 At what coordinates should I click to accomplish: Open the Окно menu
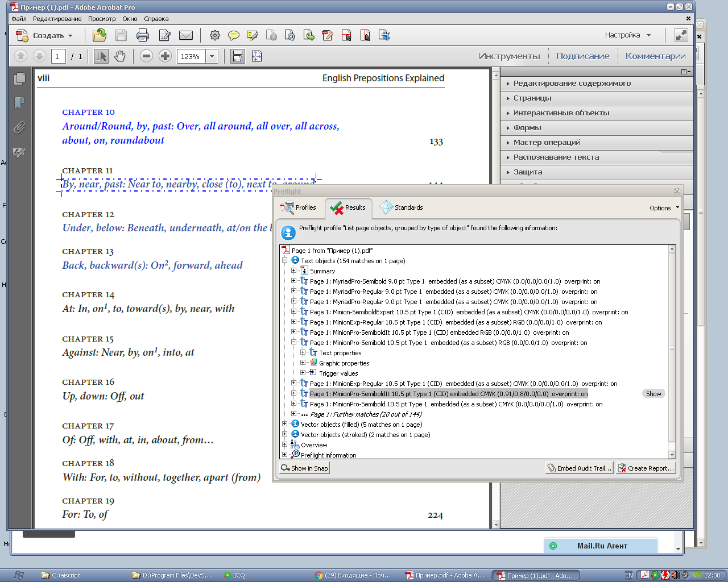(x=130, y=19)
